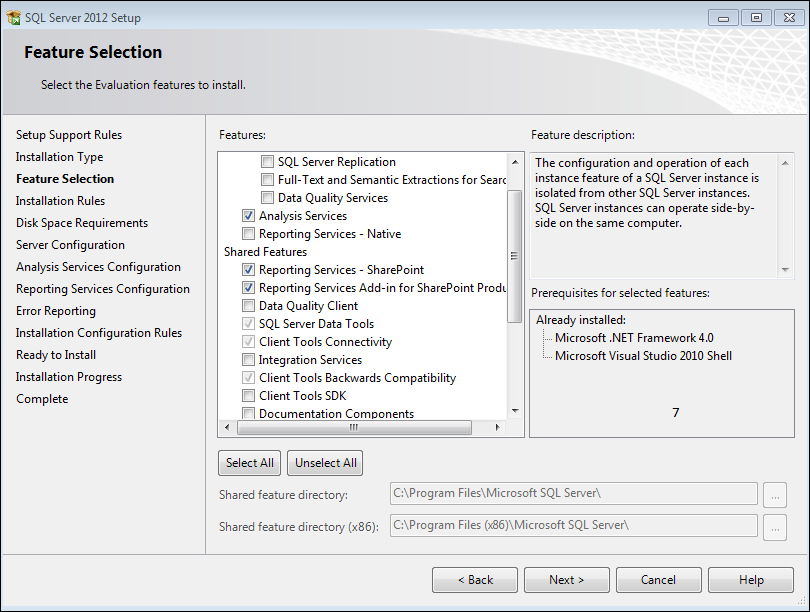Toggle Client Tools Backwards Compatibility checkbox
Viewport: 810px width, 612px height.
pyautogui.click(x=248, y=378)
